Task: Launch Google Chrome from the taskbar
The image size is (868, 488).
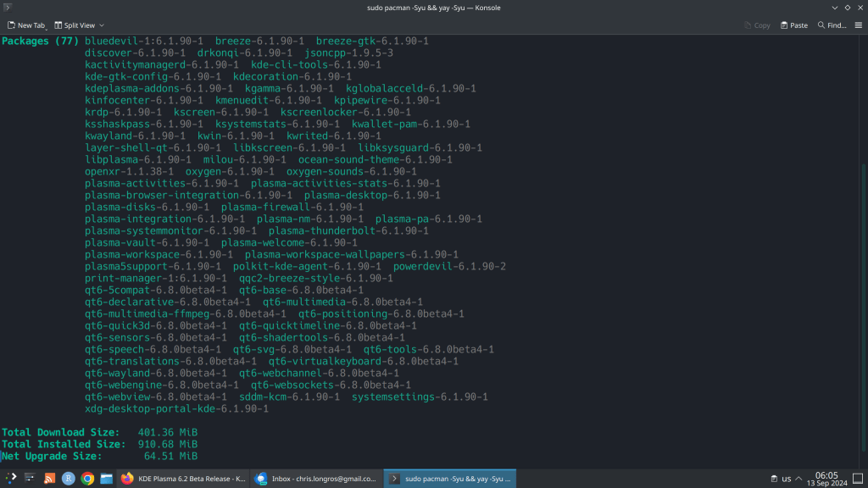Action: click(87, 478)
